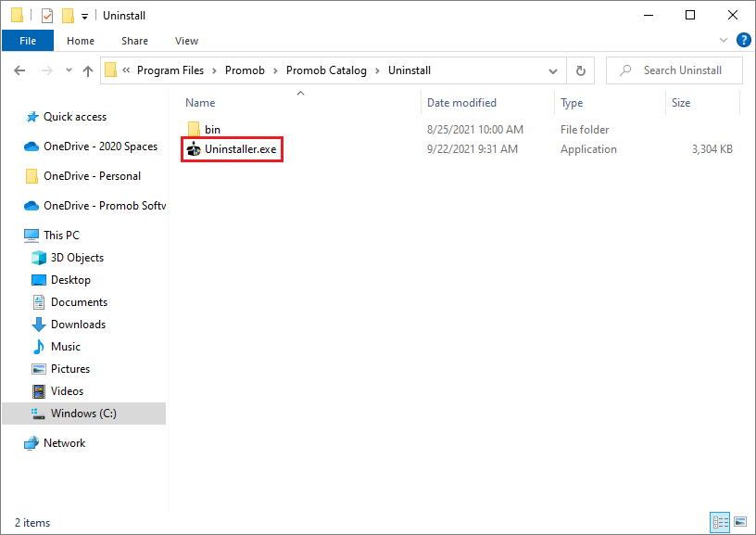Screen dimensions: 756x535
Task: Click the Back navigation arrow
Action: (19, 70)
